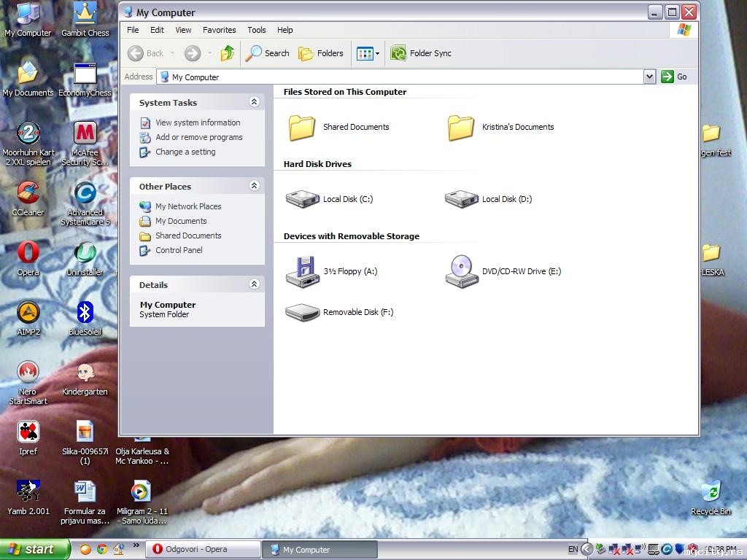Select the Local Disk (C:) drive icon
The image size is (747, 560).
click(302, 199)
